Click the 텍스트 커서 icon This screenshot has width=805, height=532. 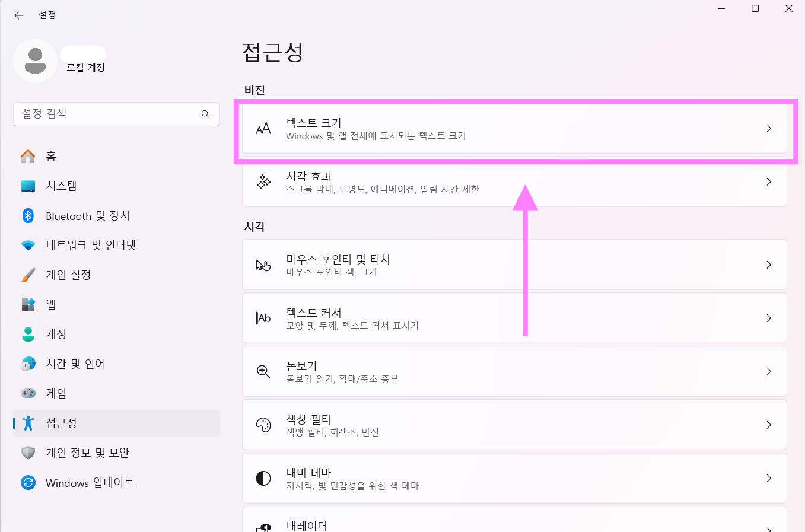(263, 318)
